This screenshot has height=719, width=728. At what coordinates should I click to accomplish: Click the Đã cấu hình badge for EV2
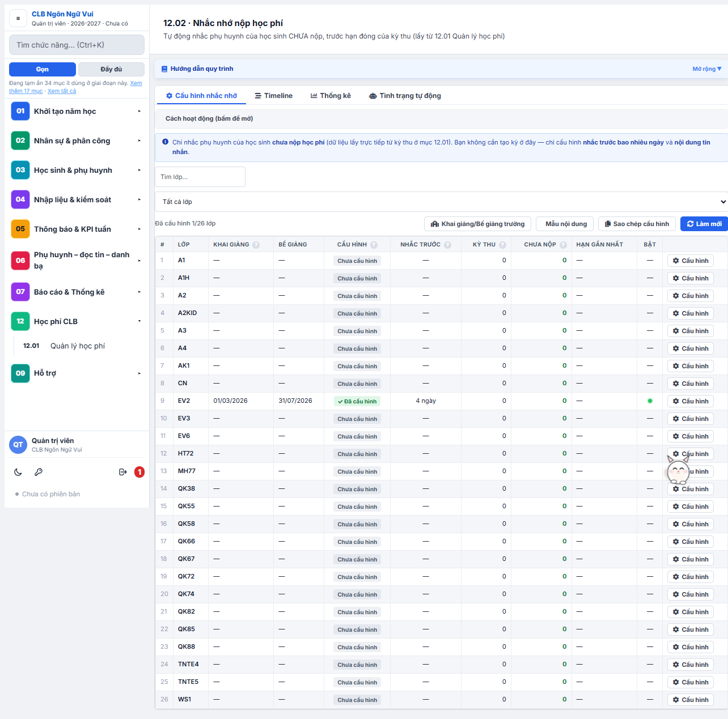click(357, 401)
